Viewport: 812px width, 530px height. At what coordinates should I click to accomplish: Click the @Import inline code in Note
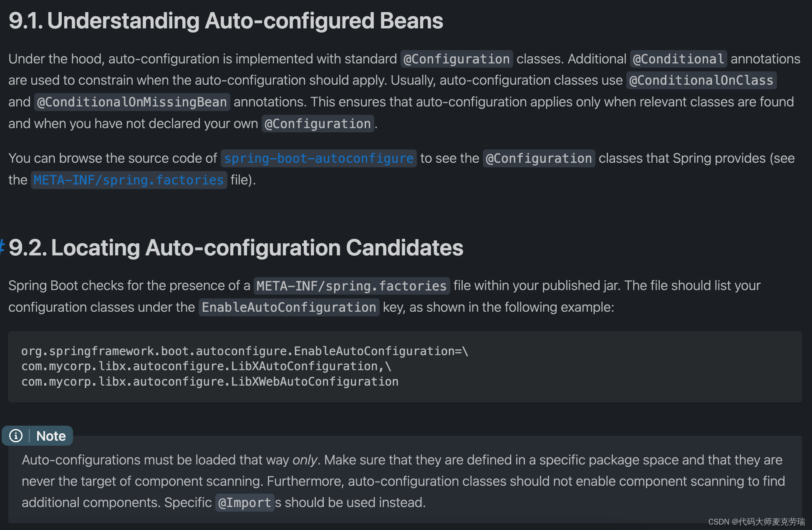pos(245,503)
